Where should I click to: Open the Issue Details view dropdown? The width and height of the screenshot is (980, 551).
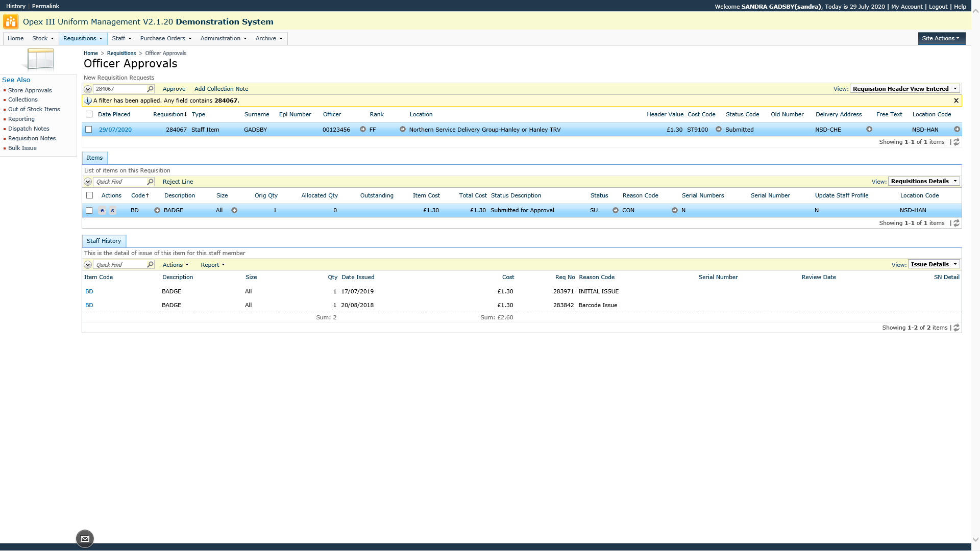pyautogui.click(x=934, y=264)
